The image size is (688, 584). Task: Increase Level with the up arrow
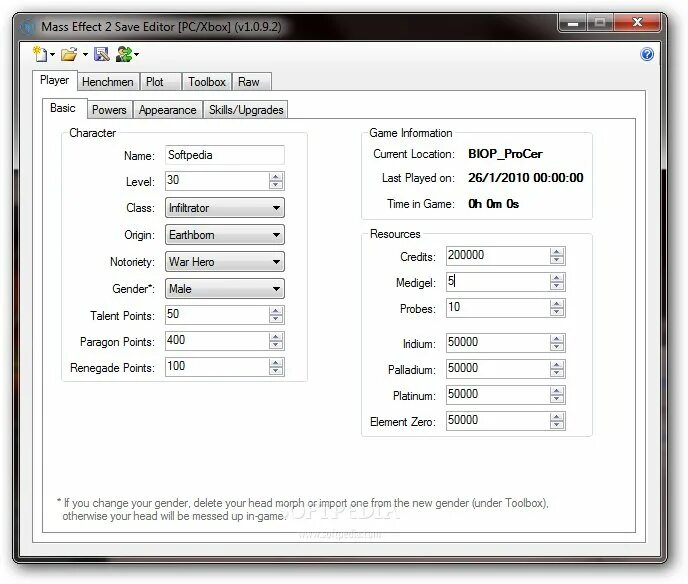point(276,177)
